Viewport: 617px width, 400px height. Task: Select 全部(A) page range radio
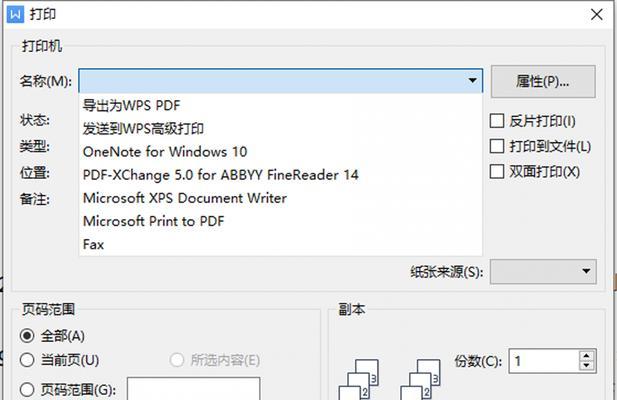click(x=27, y=336)
